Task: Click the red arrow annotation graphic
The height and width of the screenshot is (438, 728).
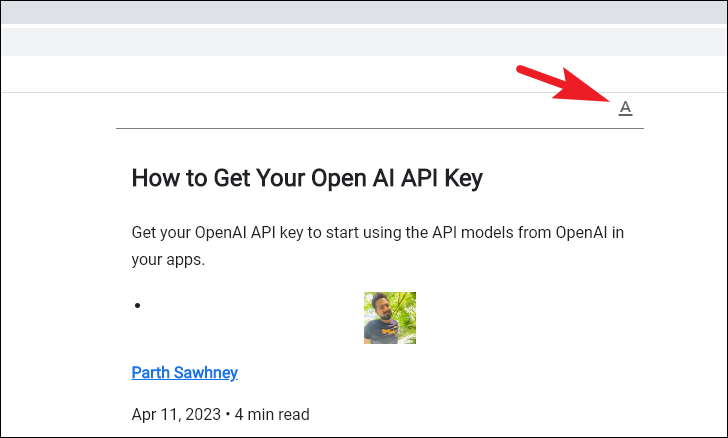Action: 562,84
